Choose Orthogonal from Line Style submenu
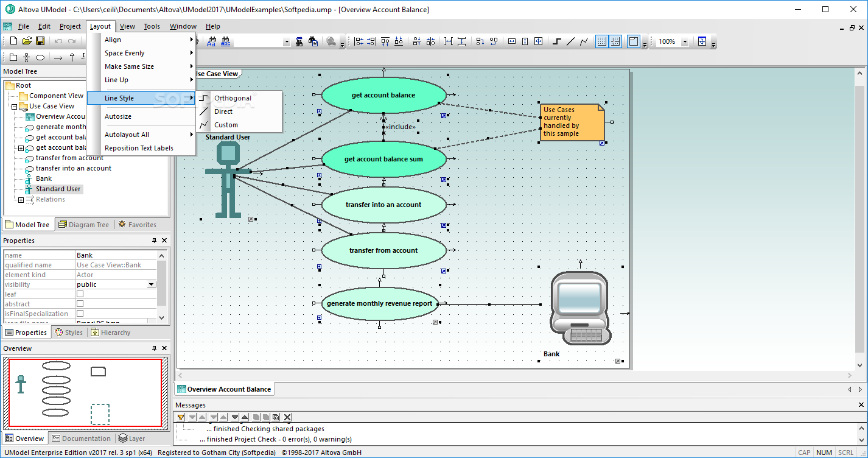Image resolution: width=868 pixels, height=458 pixels. click(x=239, y=98)
